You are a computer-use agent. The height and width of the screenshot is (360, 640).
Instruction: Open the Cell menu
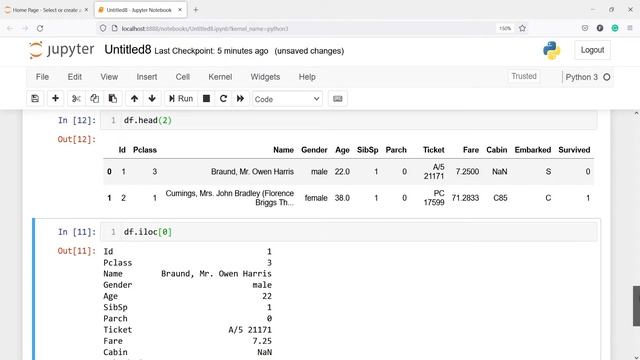pos(182,77)
